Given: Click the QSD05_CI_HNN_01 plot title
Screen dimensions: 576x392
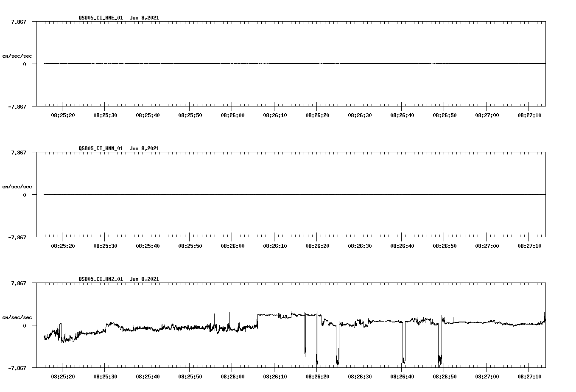Looking at the screenshot, I should click(119, 148).
